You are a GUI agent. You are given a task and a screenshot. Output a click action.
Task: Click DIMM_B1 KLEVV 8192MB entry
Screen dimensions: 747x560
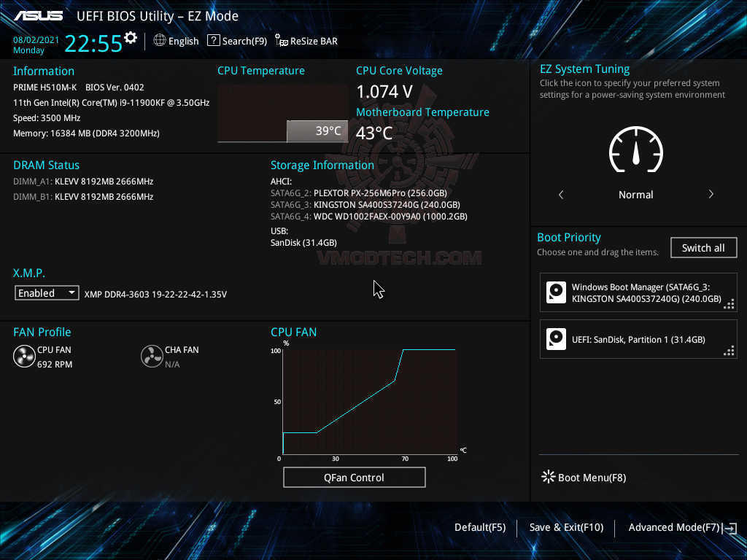83,197
